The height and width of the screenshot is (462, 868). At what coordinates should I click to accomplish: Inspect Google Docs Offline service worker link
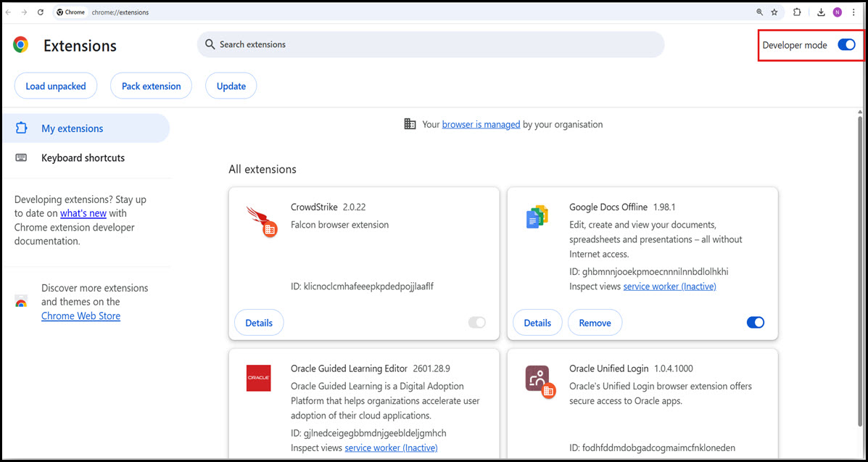coord(670,286)
